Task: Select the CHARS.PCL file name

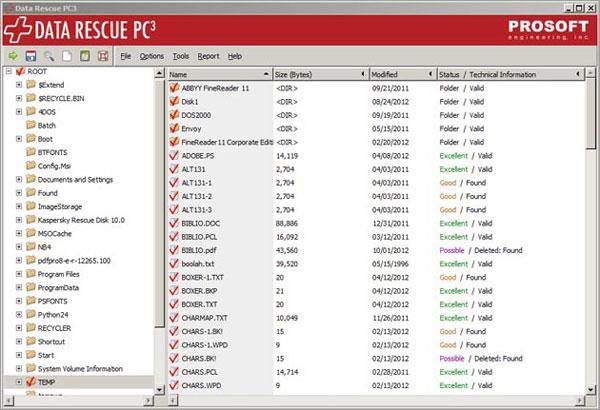Action: click(199, 372)
